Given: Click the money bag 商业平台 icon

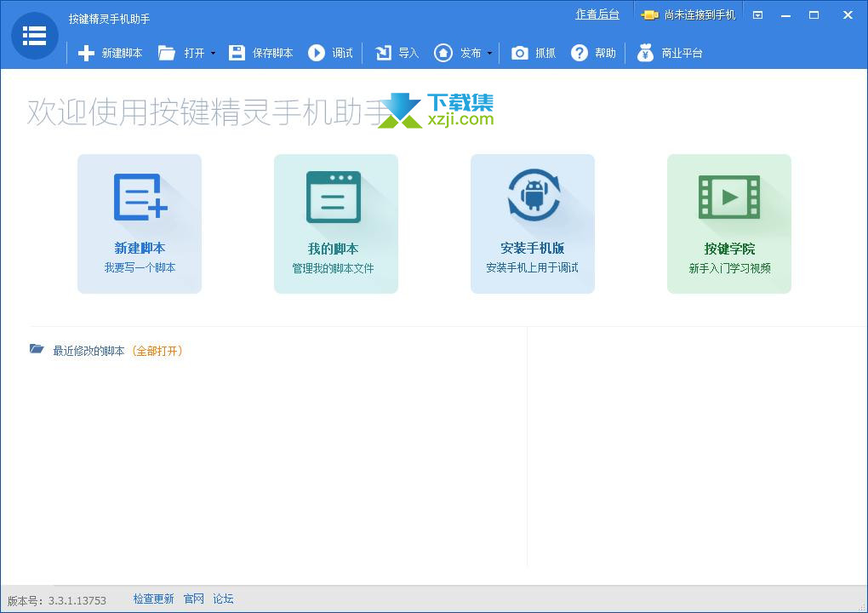Looking at the screenshot, I should click(x=645, y=53).
